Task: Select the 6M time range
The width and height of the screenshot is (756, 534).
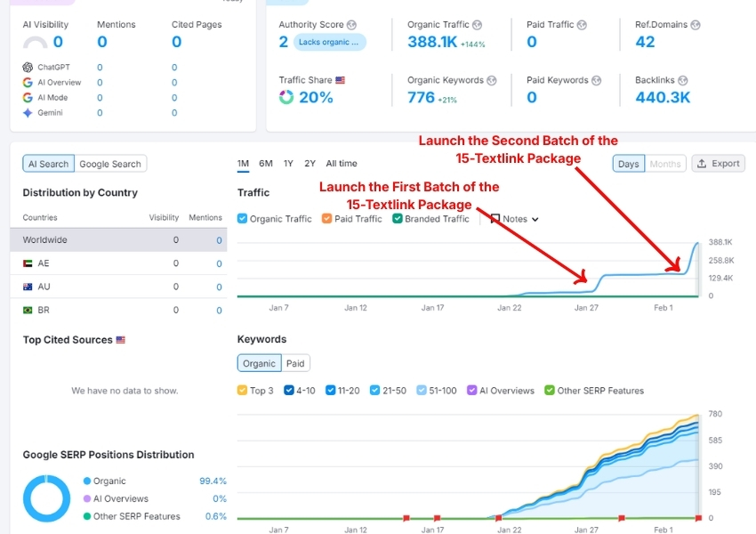Action: pyautogui.click(x=266, y=164)
